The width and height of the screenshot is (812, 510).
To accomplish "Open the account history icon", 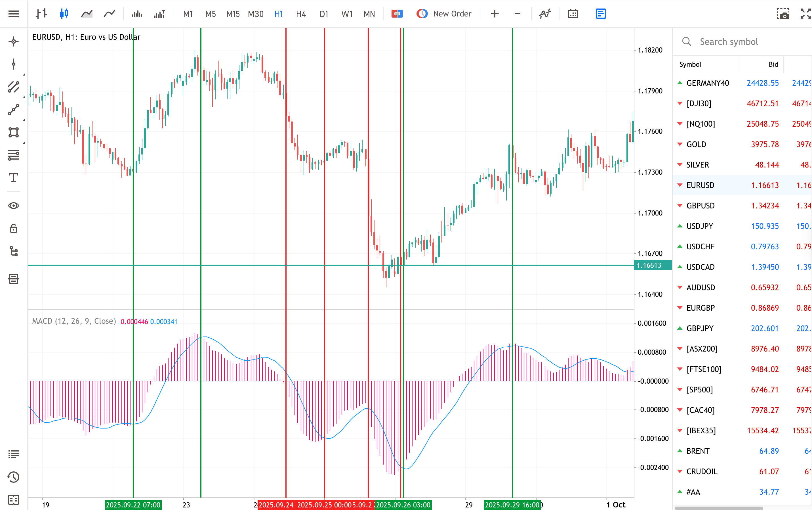I will click(14, 477).
